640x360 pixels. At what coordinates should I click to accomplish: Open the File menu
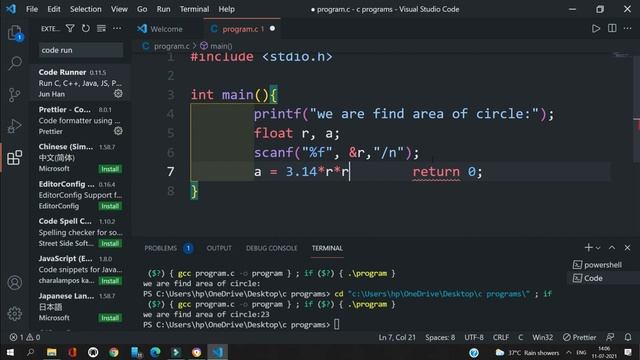tap(32, 9)
